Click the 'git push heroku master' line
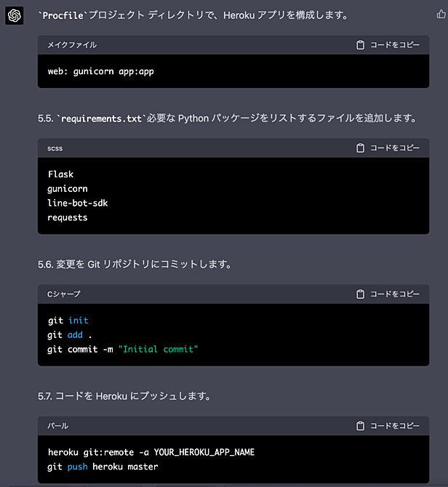448x487 pixels. pyautogui.click(x=103, y=467)
